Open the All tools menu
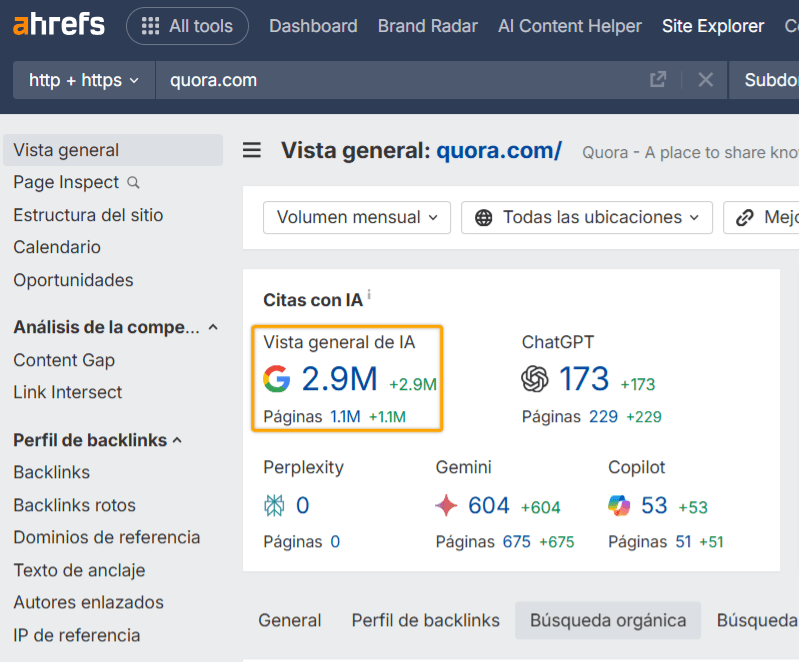 click(187, 26)
